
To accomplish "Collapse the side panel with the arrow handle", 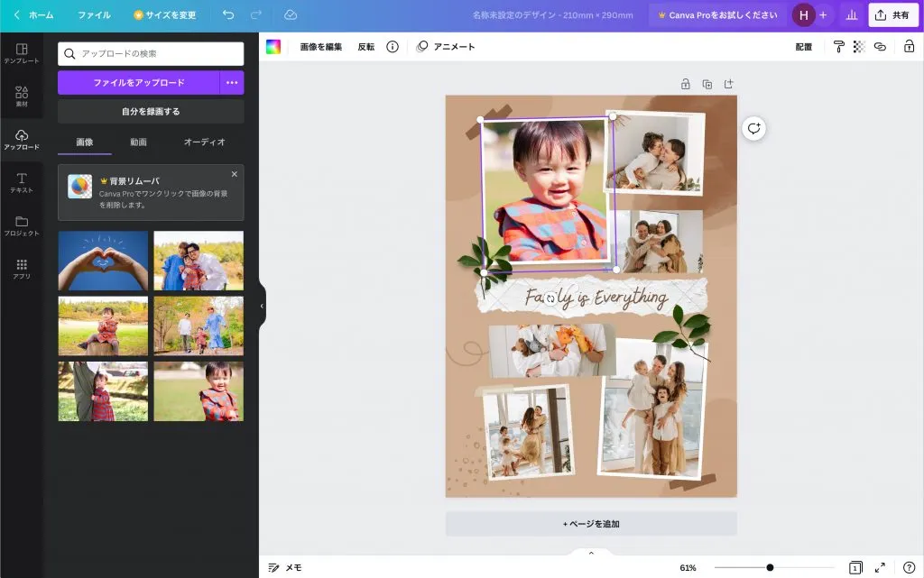I will click(x=263, y=306).
